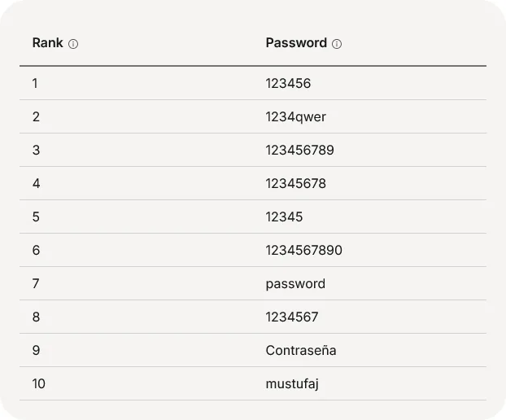Click the Rank column header

point(47,43)
